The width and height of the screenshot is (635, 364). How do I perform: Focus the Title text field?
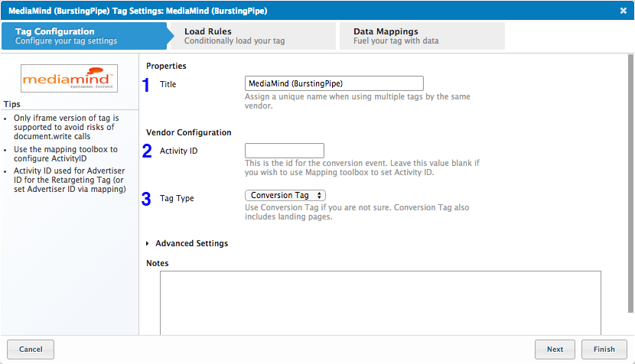(x=334, y=83)
